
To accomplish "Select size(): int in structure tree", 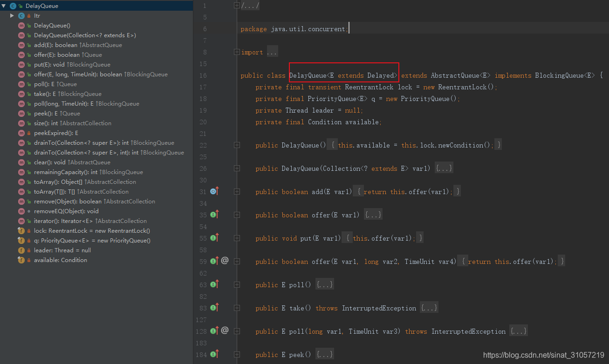I will coord(73,123).
